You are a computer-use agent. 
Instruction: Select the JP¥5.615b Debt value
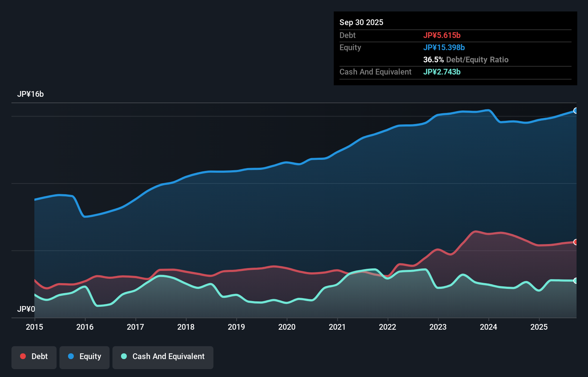[x=442, y=35]
